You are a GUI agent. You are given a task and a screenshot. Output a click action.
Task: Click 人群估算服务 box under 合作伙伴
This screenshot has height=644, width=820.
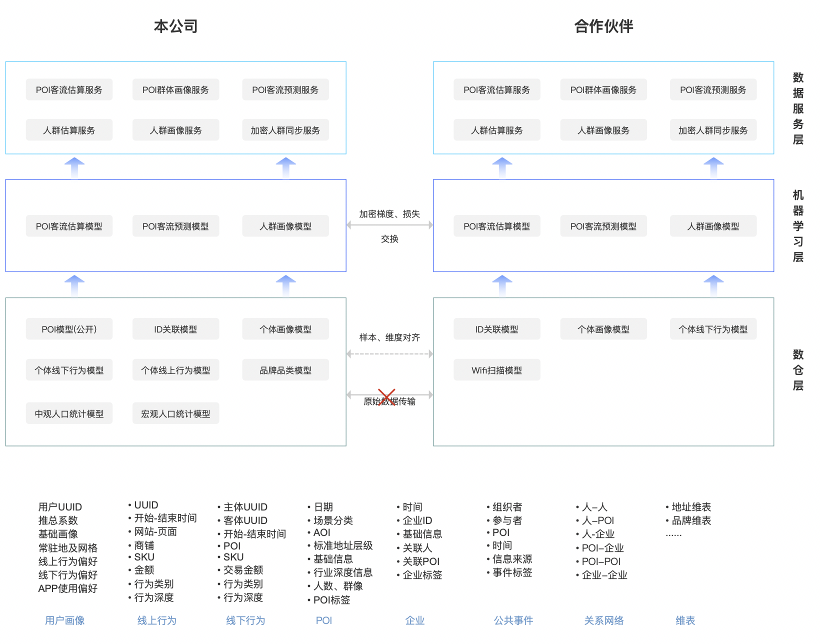497,130
